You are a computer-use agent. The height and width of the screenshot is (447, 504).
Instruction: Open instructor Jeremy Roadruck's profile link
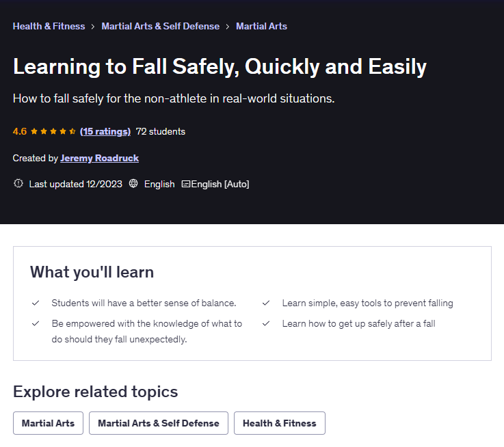[x=99, y=158]
